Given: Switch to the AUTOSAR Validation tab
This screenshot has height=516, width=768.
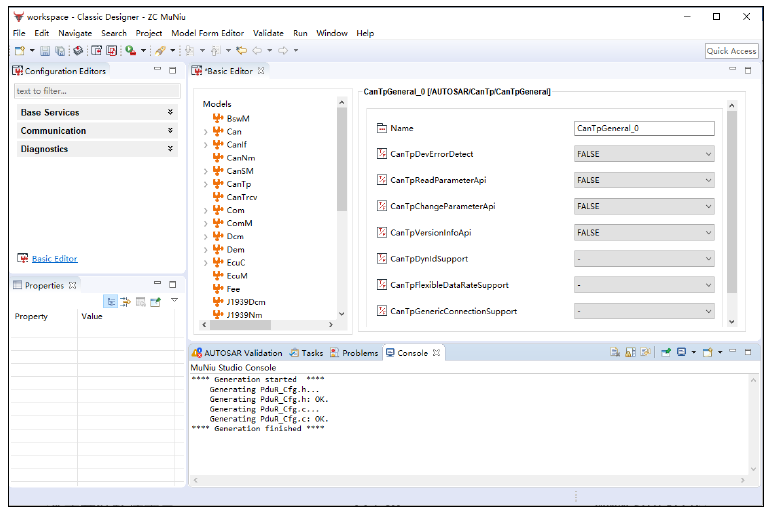Looking at the screenshot, I should 238,352.
